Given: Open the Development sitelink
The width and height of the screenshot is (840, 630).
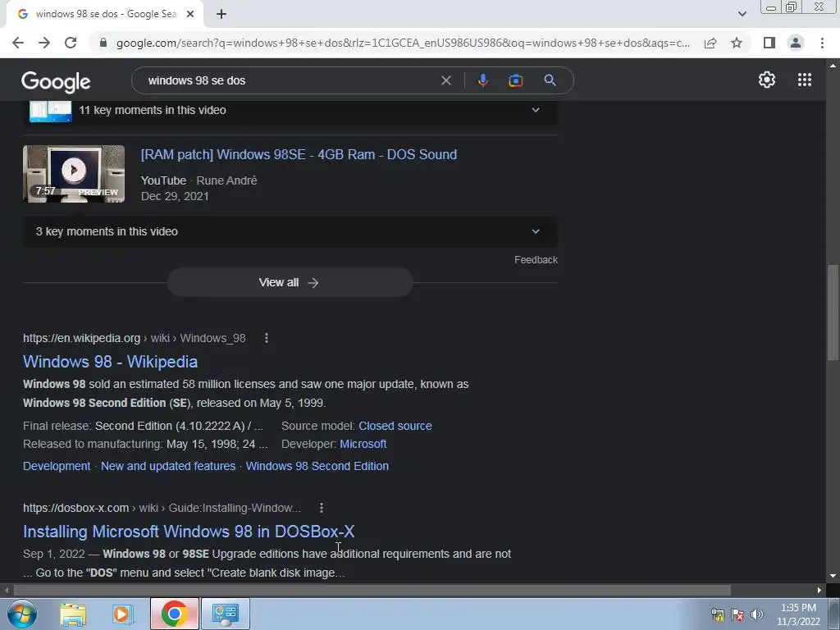Looking at the screenshot, I should tap(57, 466).
